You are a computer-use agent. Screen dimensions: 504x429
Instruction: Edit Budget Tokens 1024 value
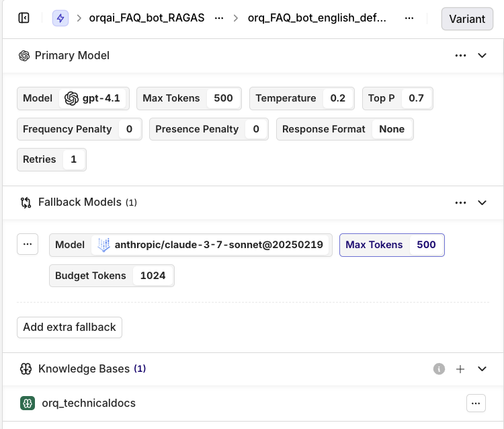click(112, 276)
